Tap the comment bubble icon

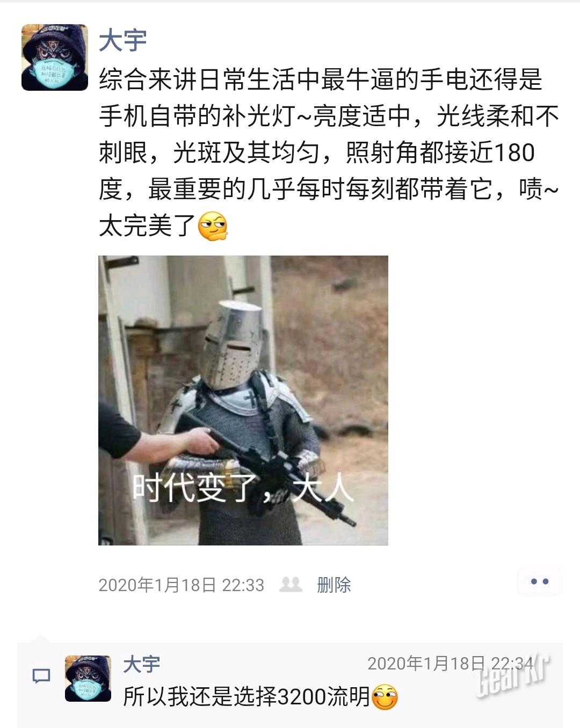(x=41, y=676)
